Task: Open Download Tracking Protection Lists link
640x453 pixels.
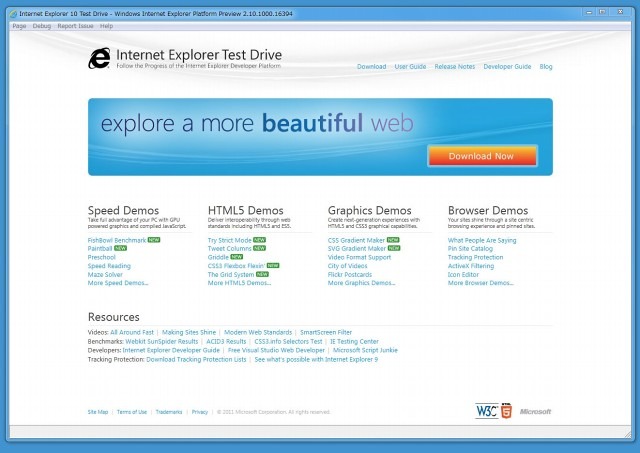Action: point(196,360)
